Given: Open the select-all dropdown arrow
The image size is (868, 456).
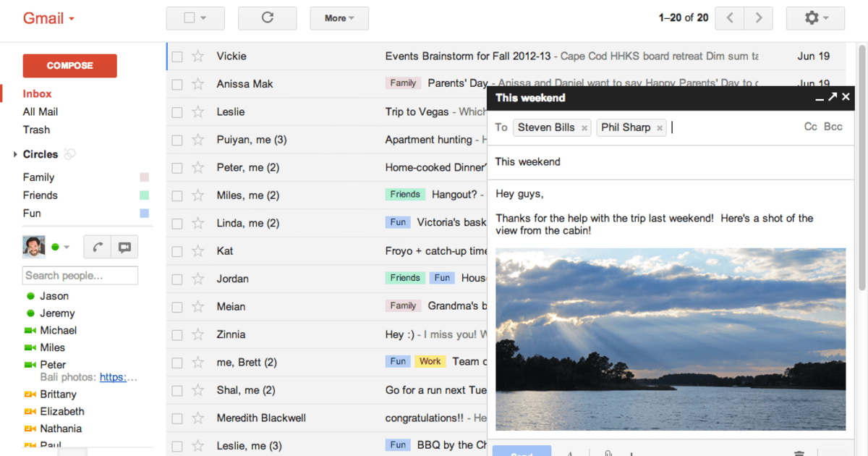Looking at the screenshot, I should point(203,19).
